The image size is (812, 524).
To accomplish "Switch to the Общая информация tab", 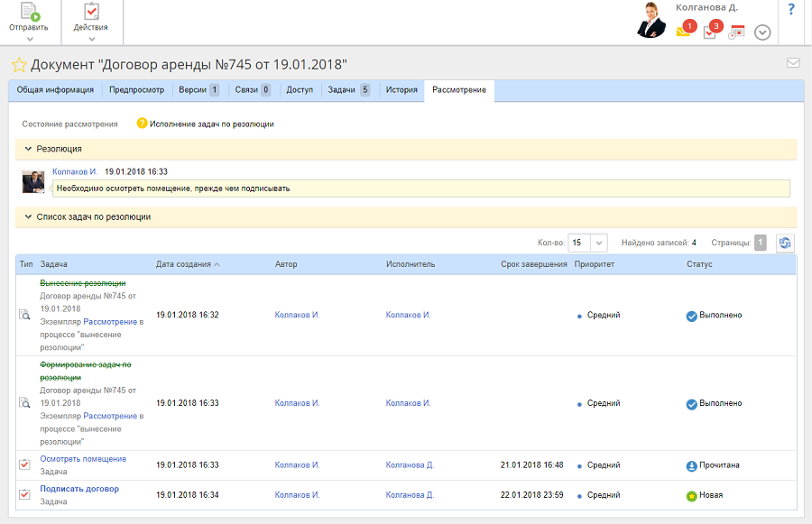I will [55, 90].
